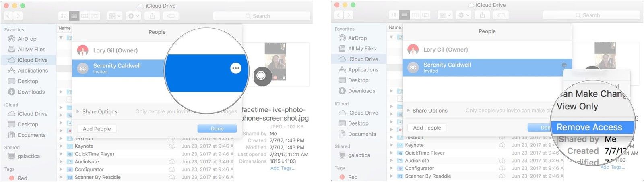Select View Only permission in the popup menu
The width and height of the screenshot is (644, 182).
[x=578, y=107]
